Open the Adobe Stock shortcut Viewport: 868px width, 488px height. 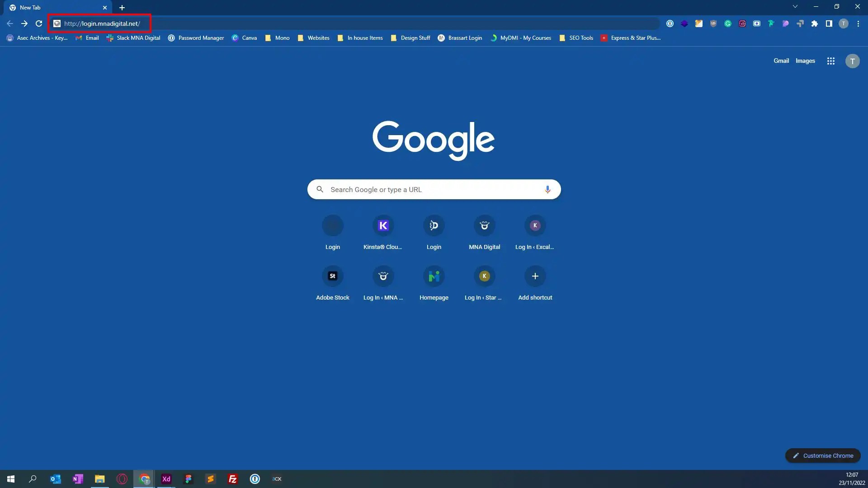332,276
